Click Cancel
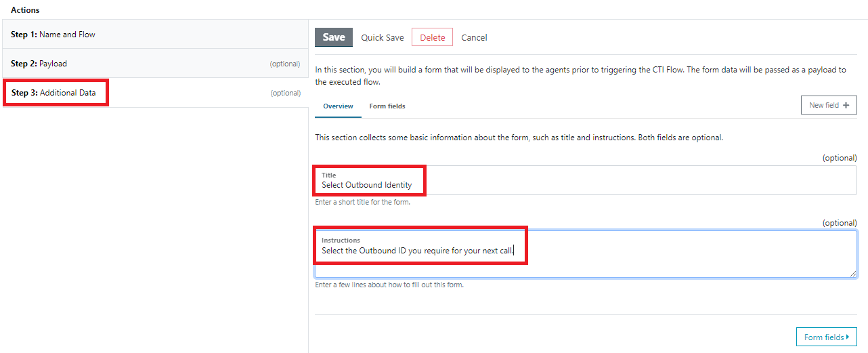 (x=474, y=38)
